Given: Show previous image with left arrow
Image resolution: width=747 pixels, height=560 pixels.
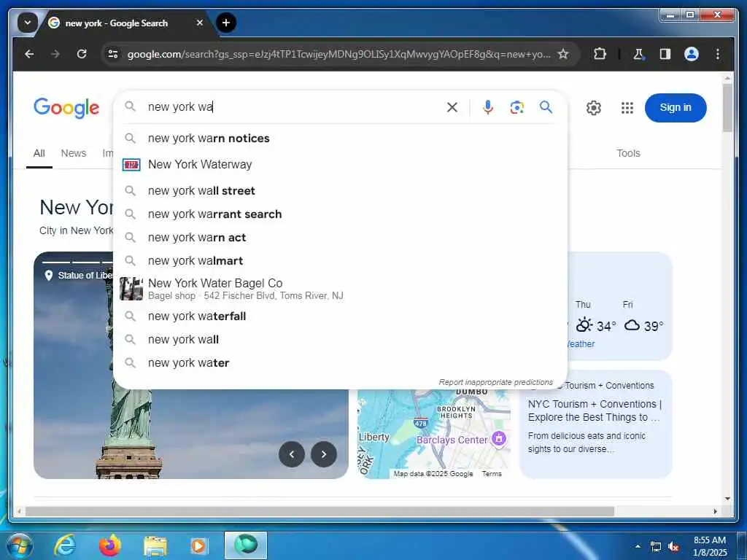Looking at the screenshot, I should (292, 454).
